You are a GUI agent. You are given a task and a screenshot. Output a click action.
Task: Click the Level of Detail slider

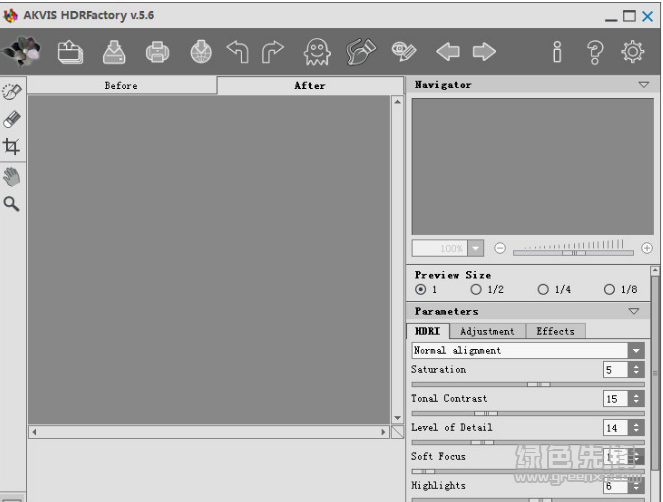pos(528,442)
